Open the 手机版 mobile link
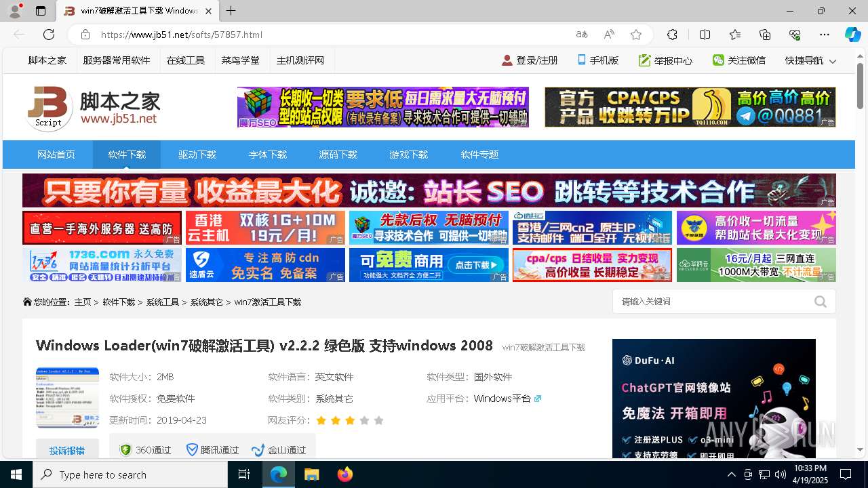868x488 pixels. point(598,60)
